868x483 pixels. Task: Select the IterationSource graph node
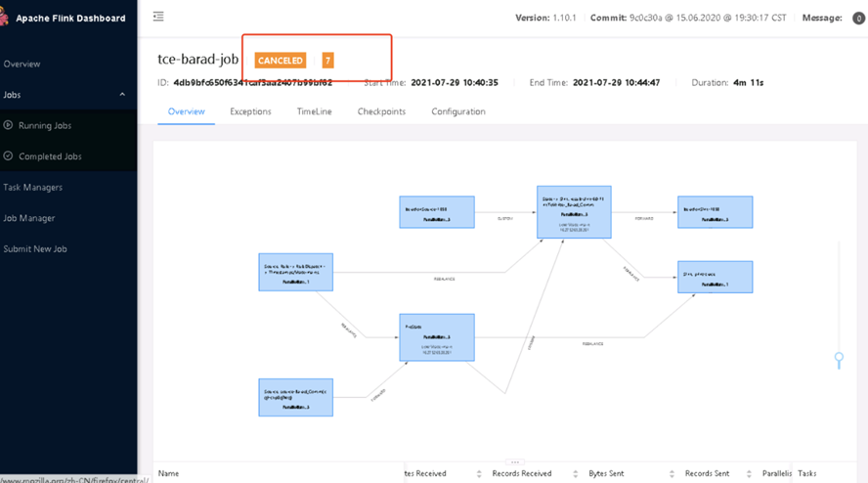(x=437, y=212)
